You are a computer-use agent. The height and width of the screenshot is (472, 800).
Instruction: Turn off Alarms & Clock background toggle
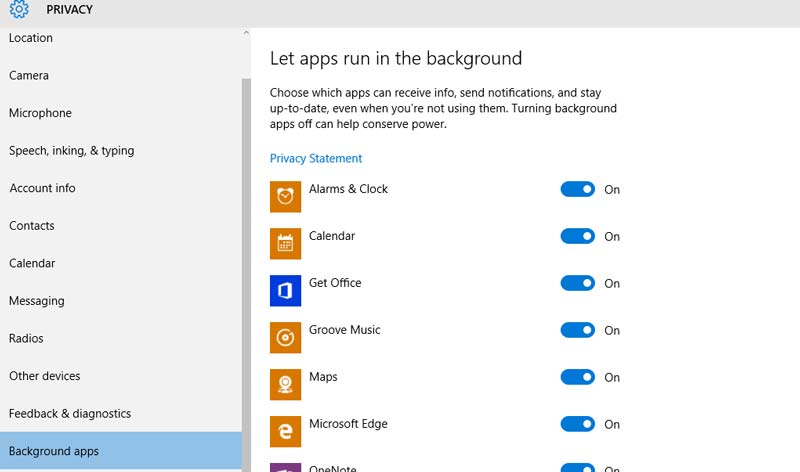(x=578, y=189)
